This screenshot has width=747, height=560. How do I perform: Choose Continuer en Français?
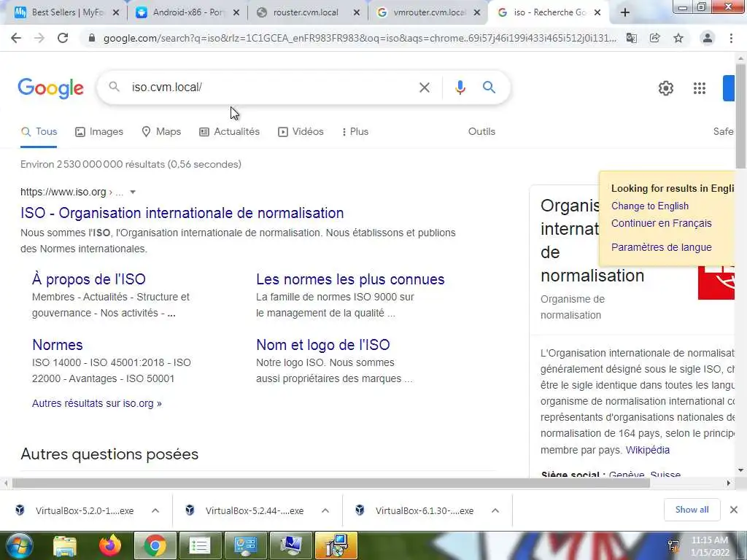coord(661,223)
